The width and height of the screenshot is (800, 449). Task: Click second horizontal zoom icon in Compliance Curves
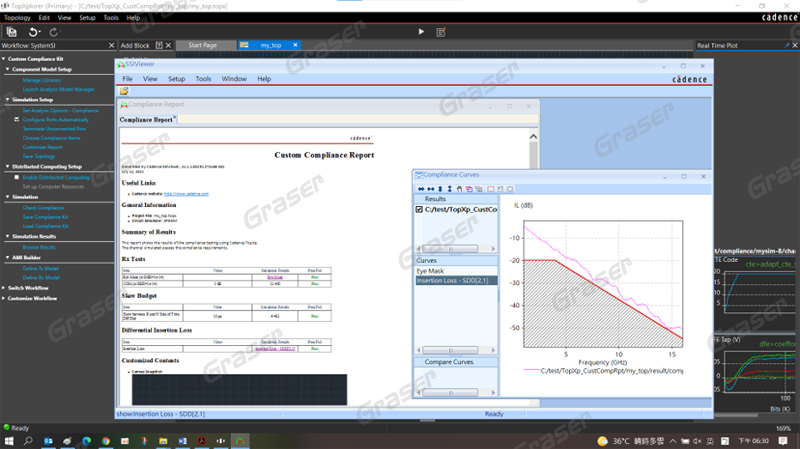click(431, 189)
